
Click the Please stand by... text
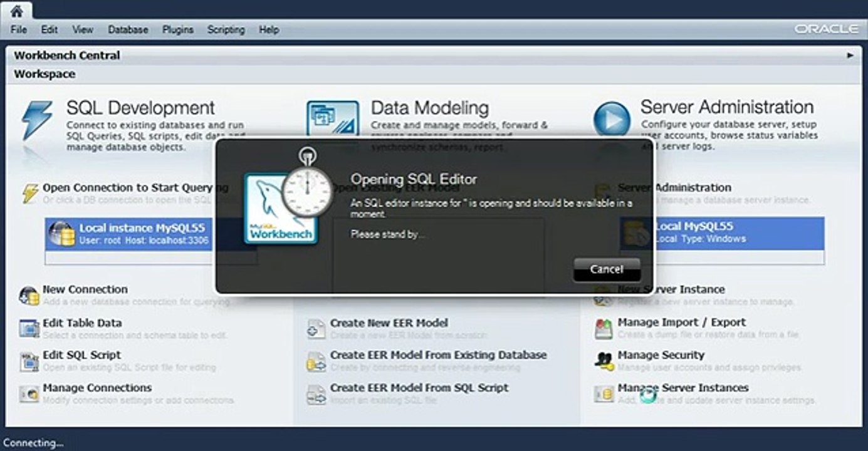388,234
